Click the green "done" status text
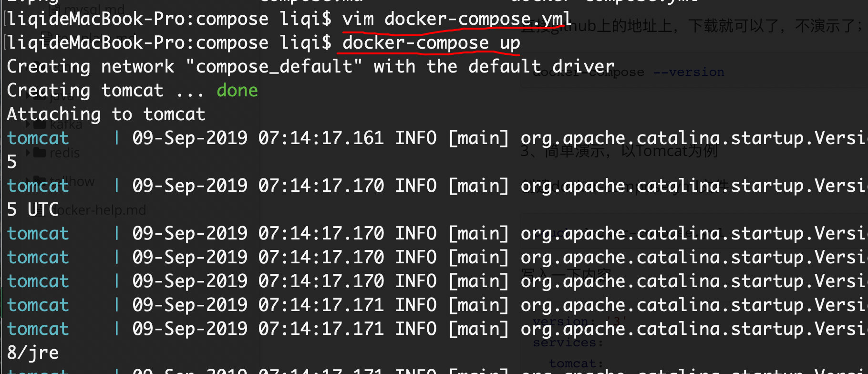This screenshot has width=868, height=374. 237,90
